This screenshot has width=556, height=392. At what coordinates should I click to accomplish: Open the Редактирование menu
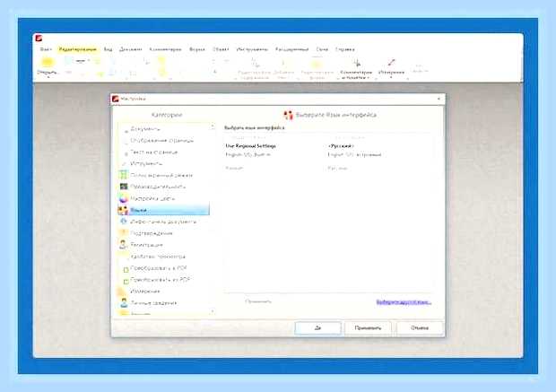point(78,49)
